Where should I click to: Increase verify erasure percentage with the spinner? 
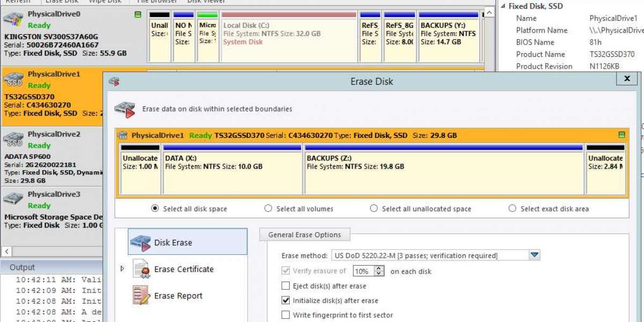[379, 268]
